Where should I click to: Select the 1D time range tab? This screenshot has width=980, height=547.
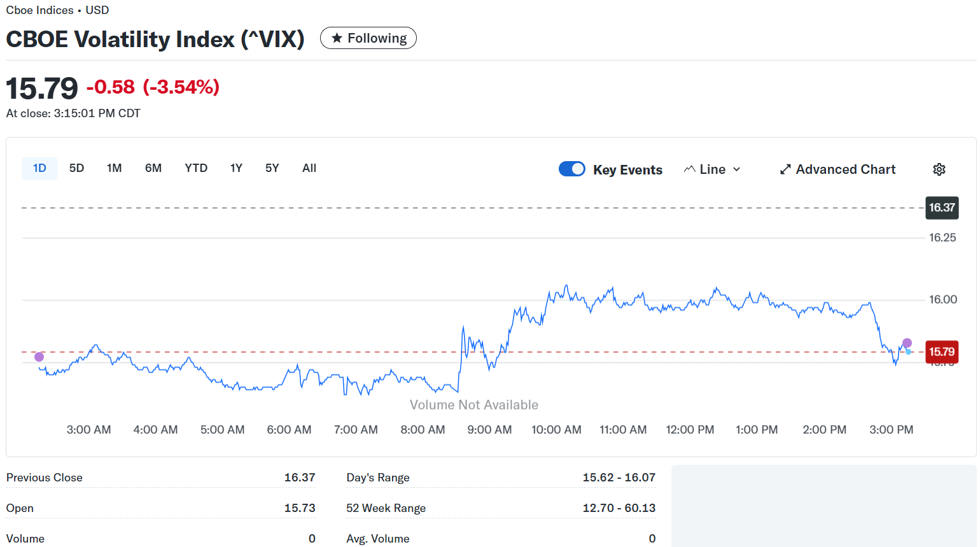coord(39,168)
